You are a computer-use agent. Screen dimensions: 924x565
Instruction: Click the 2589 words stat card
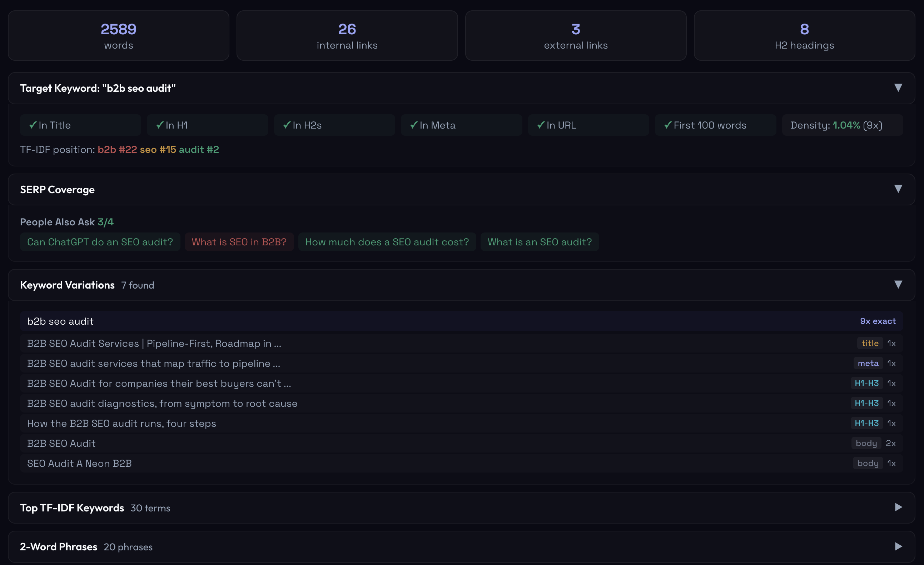tap(119, 36)
